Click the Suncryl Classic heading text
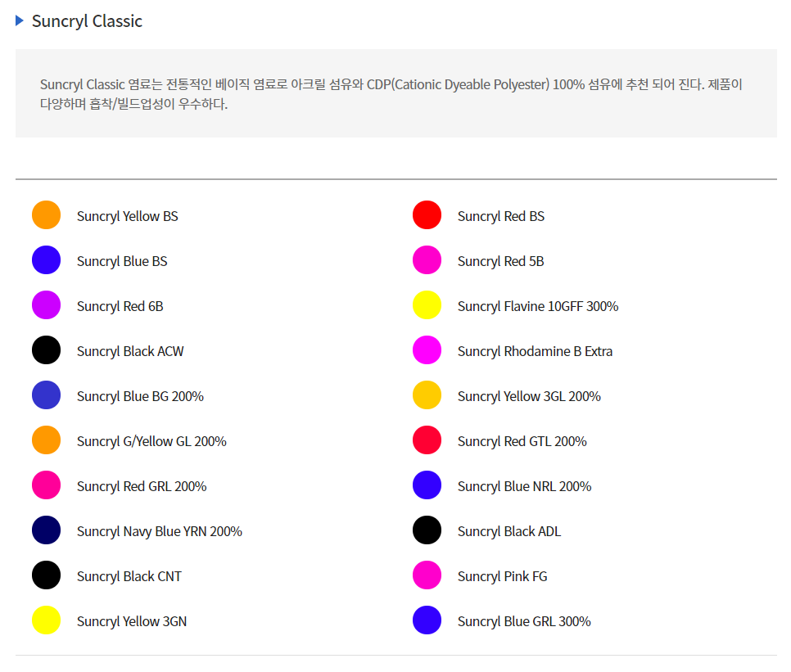This screenshot has width=791, height=672. pos(87,21)
